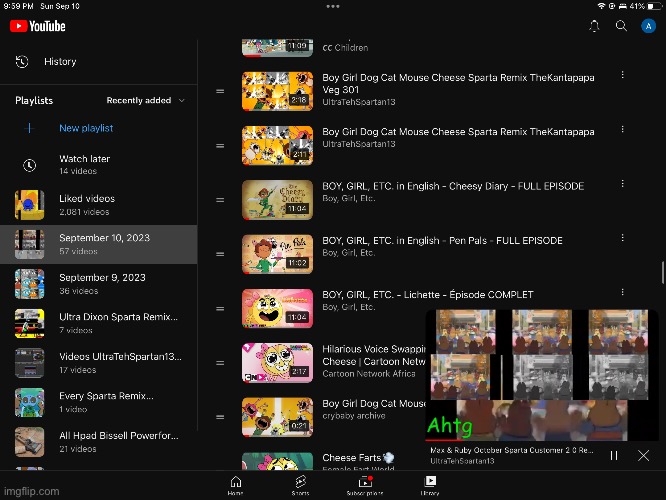The image size is (666, 500).
Task: Open options for Veg 301 Sparta Remix video
Action: tap(622, 75)
